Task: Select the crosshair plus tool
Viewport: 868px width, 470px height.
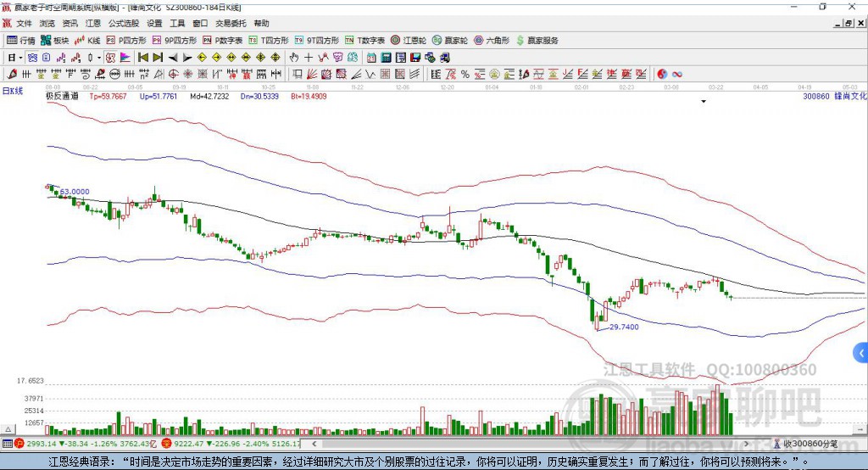Action: (x=309, y=58)
